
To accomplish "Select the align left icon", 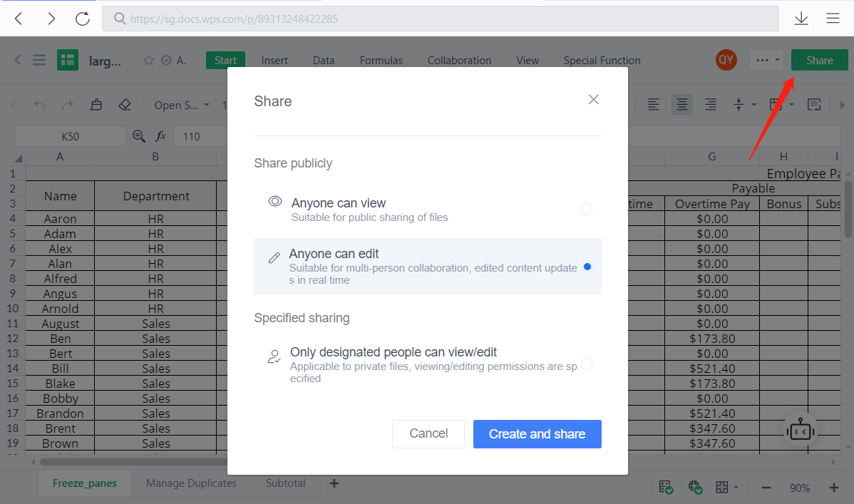I will (x=653, y=104).
